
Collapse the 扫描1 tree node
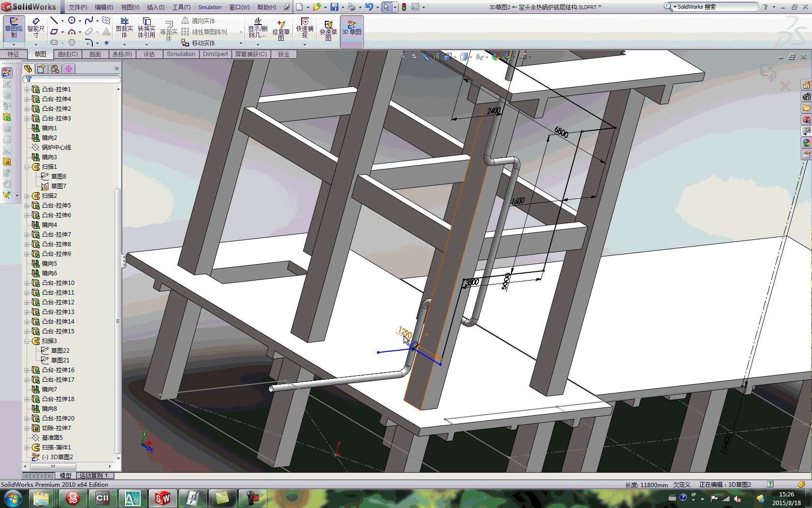point(27,167)
